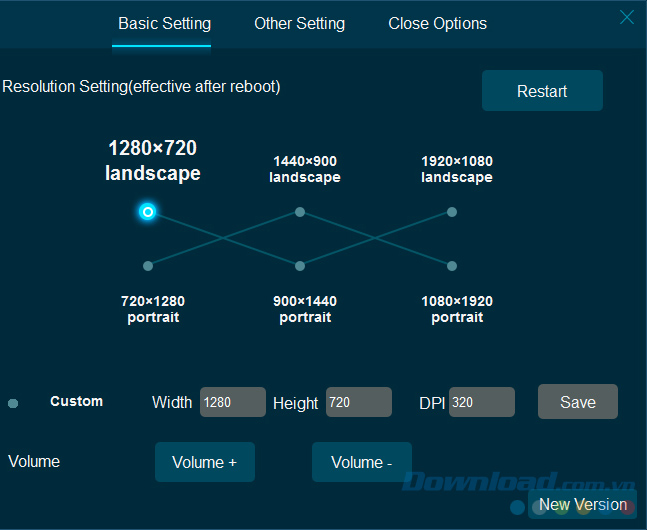647x530 pixels.
Task: Enable the Custom resolution option
Action: click(13, 403)
